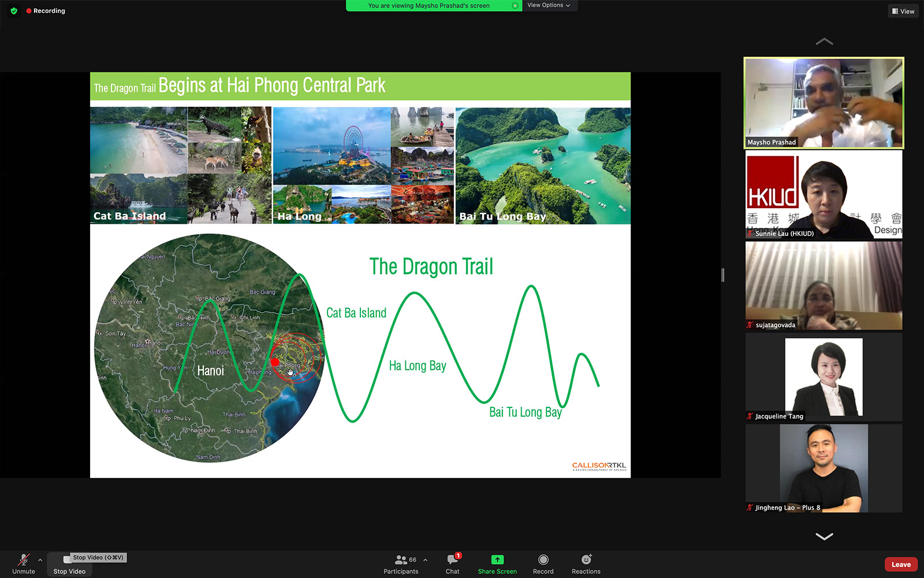Select Maysho Prashad's video thumbnail
This screenshot has width=924, height=578.
coord(824,103)
